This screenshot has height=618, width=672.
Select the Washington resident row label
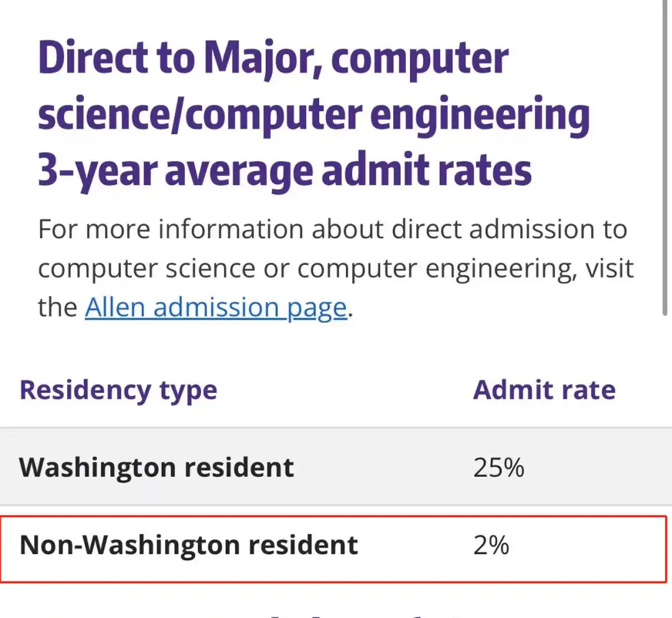pos(156,467)
